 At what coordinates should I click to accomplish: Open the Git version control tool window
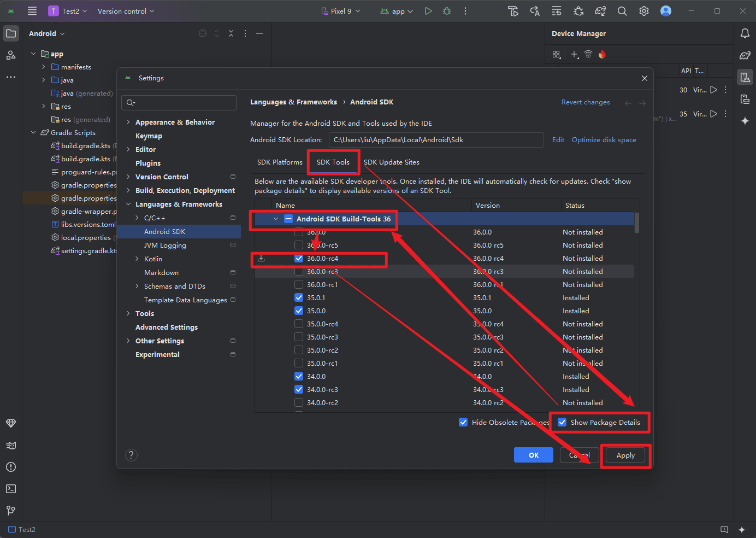click(11, 511)
